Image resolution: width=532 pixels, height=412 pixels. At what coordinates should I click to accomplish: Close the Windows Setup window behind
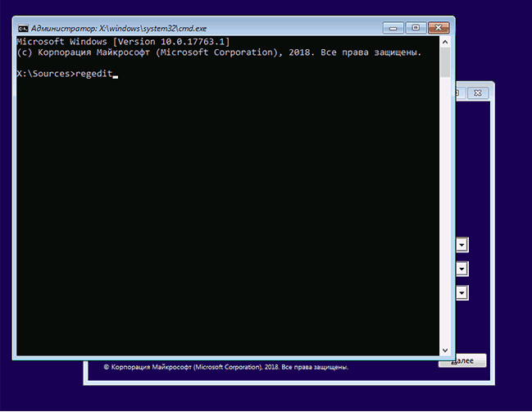pos(478,93)
